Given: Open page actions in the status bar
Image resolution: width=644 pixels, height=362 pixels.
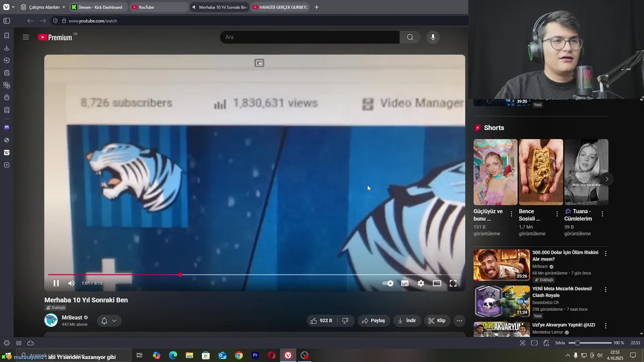Looking at the screenshot, I should (546, 343).
